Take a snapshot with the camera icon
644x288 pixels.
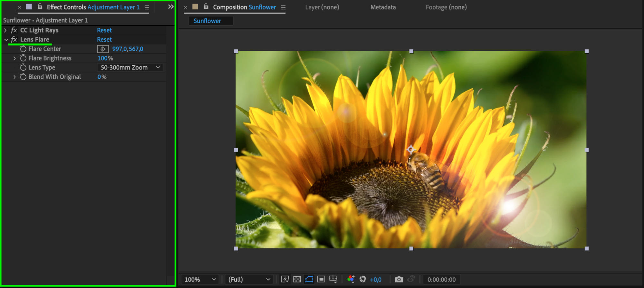click(399, 279)
